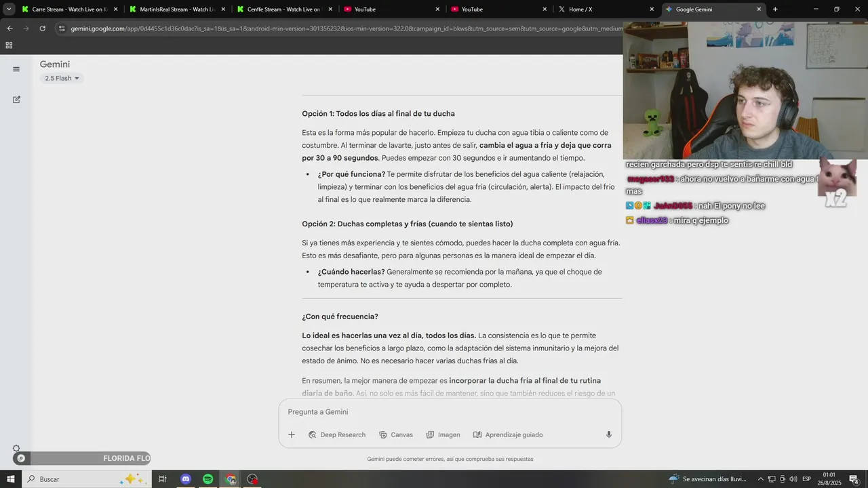Open Gemini main menu hamburger icon
Image resolution: width=868 pixels, height=488 pixels.
16,69
